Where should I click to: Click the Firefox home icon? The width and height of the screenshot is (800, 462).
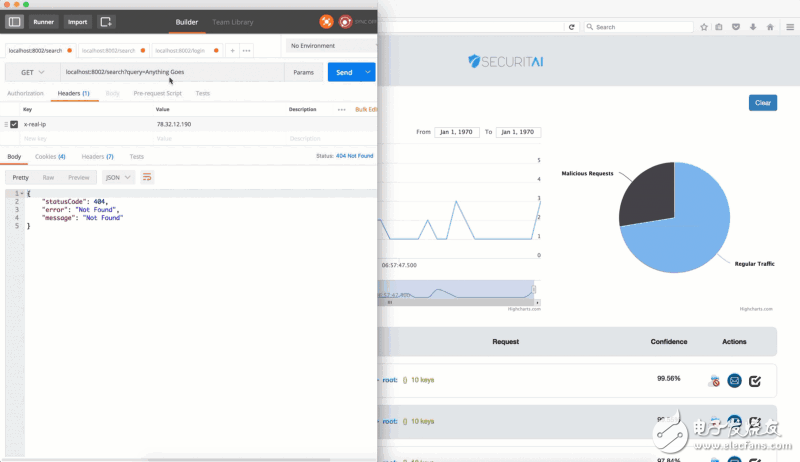[769, 27]
